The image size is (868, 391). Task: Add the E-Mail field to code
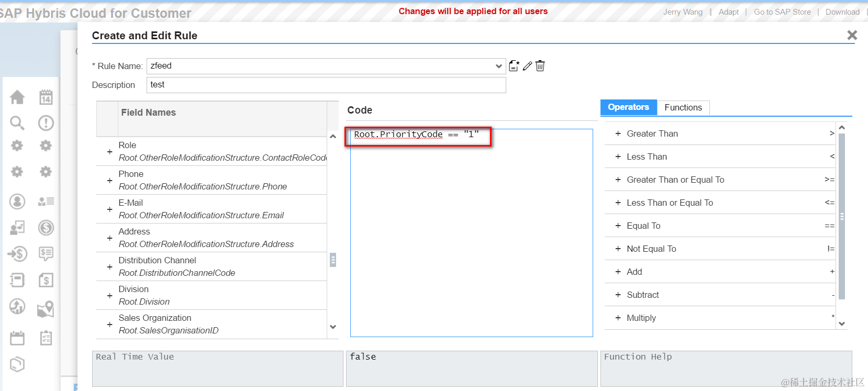coord(109,209)
